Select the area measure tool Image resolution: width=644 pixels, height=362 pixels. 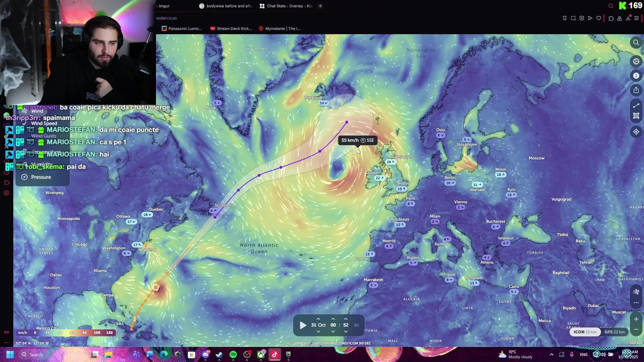[x=636, y=116]
